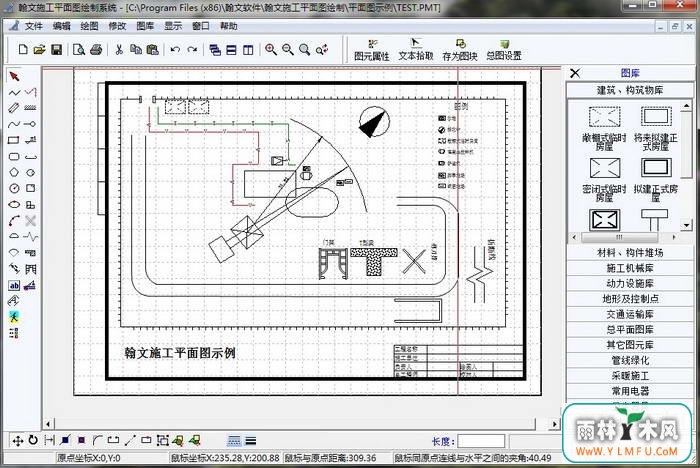Screen dimensions: 700x468
Task: Click the rotate icon in bottom toolbar
Action: tap(33, 440)
